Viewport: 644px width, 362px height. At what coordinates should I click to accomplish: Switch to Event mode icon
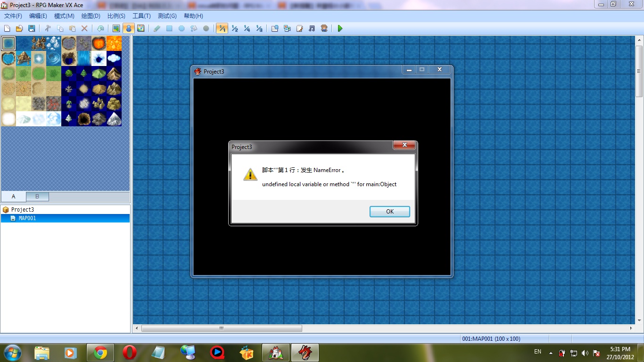coord(128,28)
